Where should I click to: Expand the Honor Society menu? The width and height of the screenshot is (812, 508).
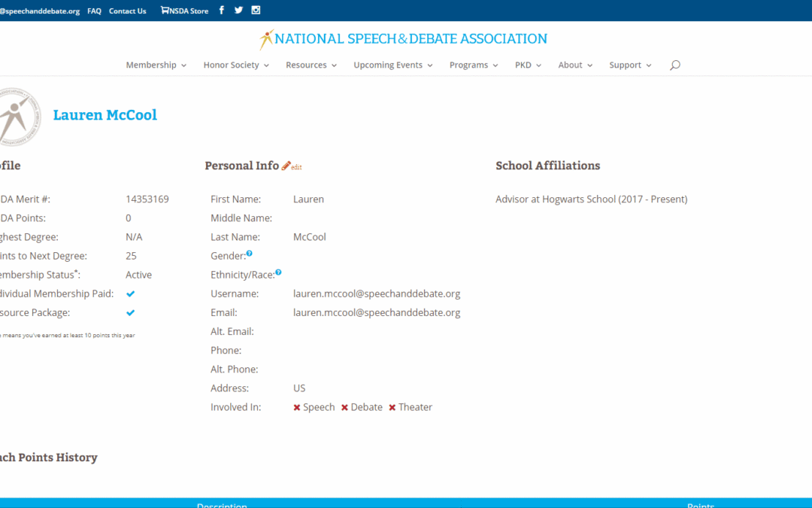(236, 65)
